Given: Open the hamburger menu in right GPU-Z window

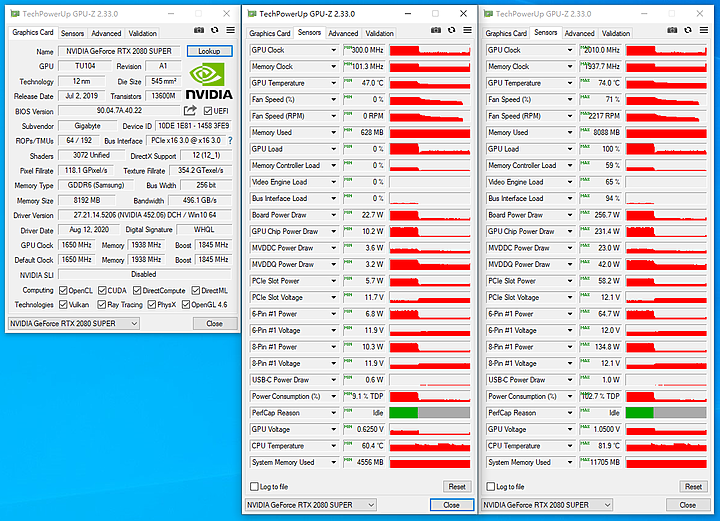Looking at the screenshot, I should click(x=704, y=30).
